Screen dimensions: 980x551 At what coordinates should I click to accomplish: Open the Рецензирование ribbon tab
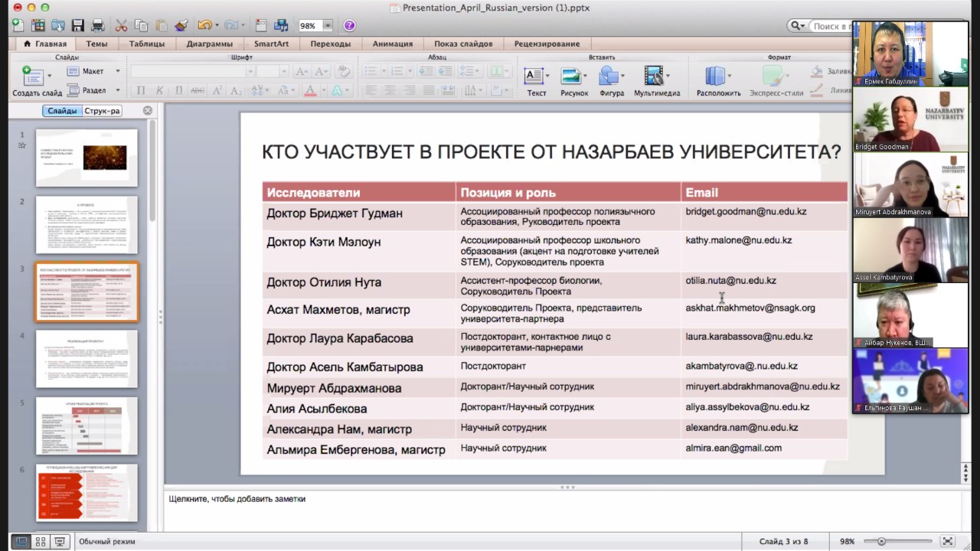click(547, 44)
